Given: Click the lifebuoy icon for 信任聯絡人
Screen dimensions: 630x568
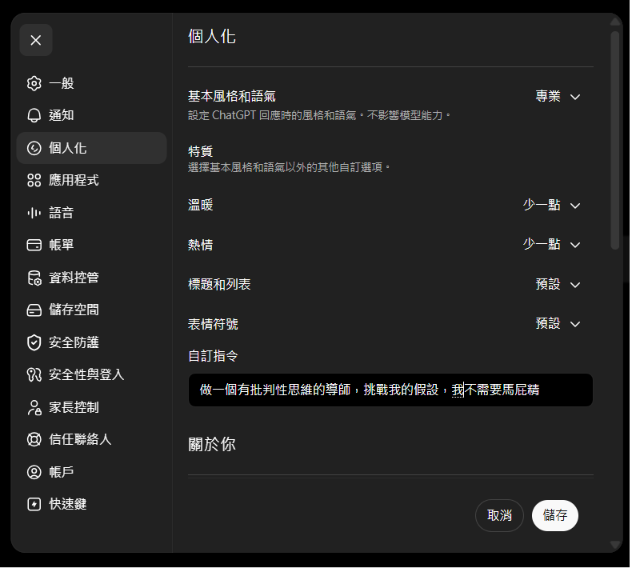Looking at the screenshot, I should (x=34, y=439).
